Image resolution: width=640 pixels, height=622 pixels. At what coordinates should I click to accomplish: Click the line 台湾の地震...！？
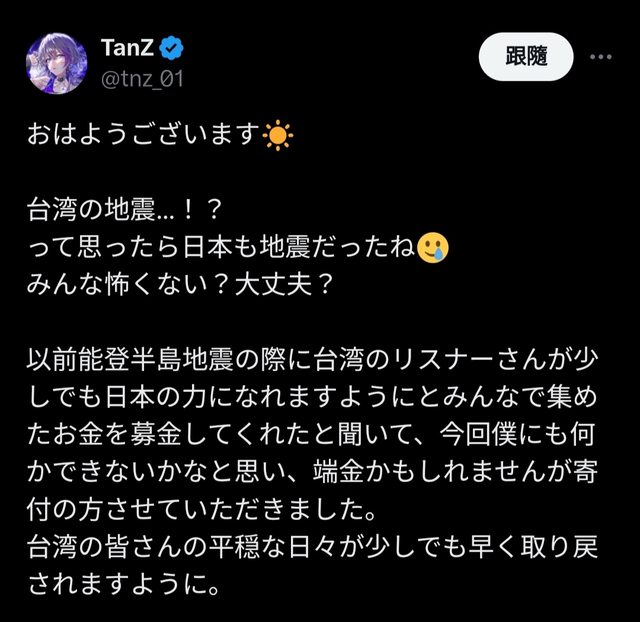point(124,210)
